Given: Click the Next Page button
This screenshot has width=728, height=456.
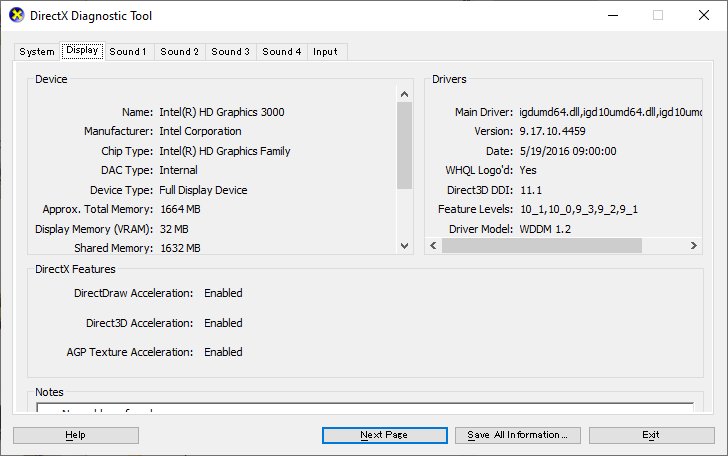Looking at the screenshot, I should tap(384, 435).
